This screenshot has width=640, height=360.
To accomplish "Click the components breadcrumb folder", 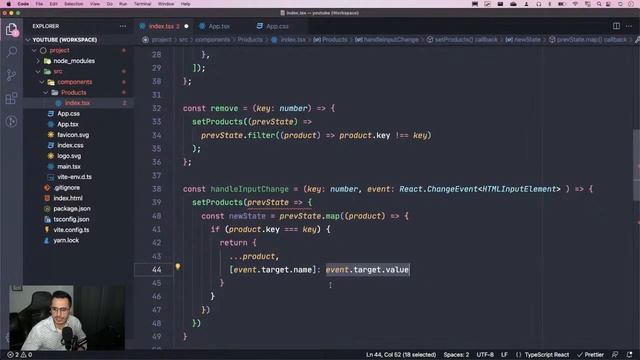I will pos(213,40).
